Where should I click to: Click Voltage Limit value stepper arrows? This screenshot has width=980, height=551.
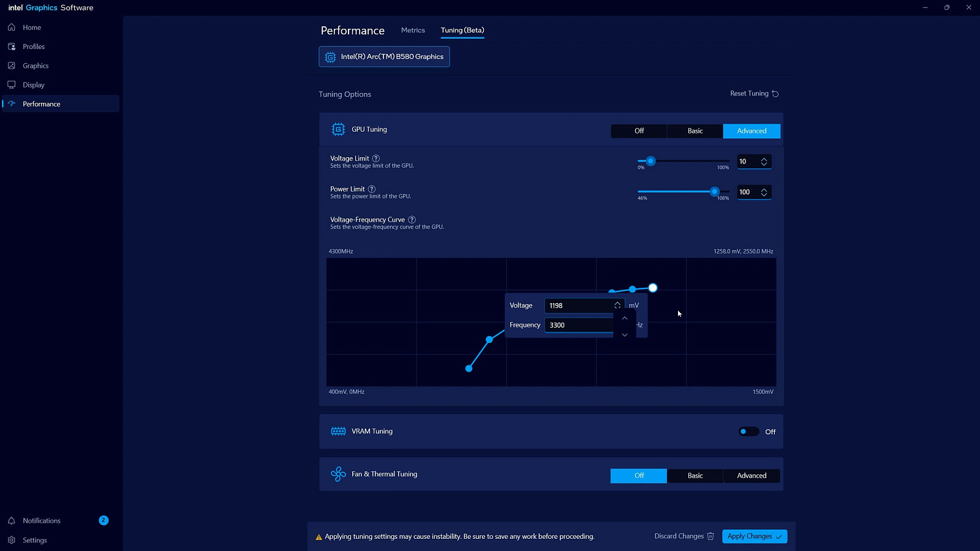point(764,162)
